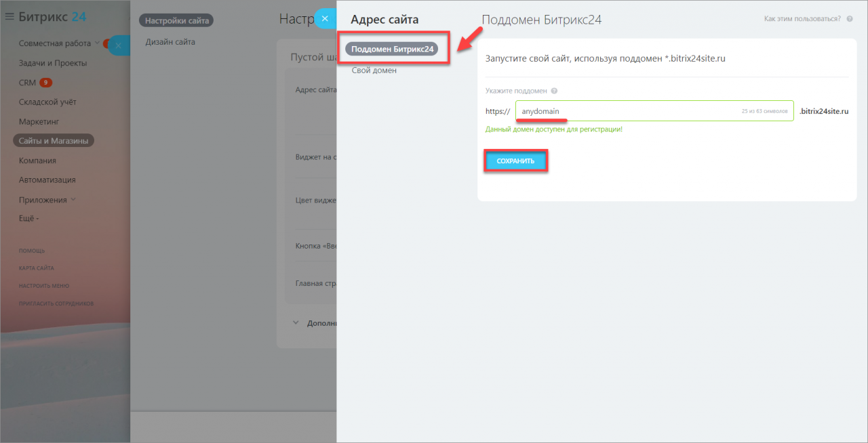Open the Как этим пользоваться? link

pos(802,19)
